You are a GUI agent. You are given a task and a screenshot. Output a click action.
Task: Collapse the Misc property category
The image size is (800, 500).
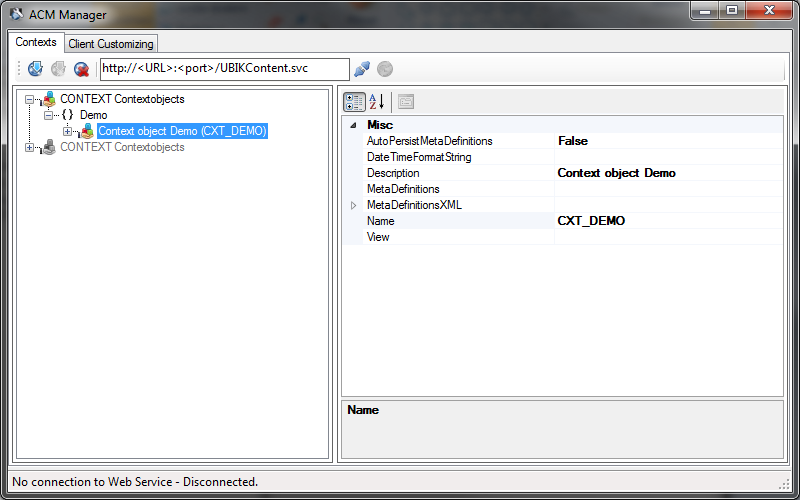click(352, 126)
